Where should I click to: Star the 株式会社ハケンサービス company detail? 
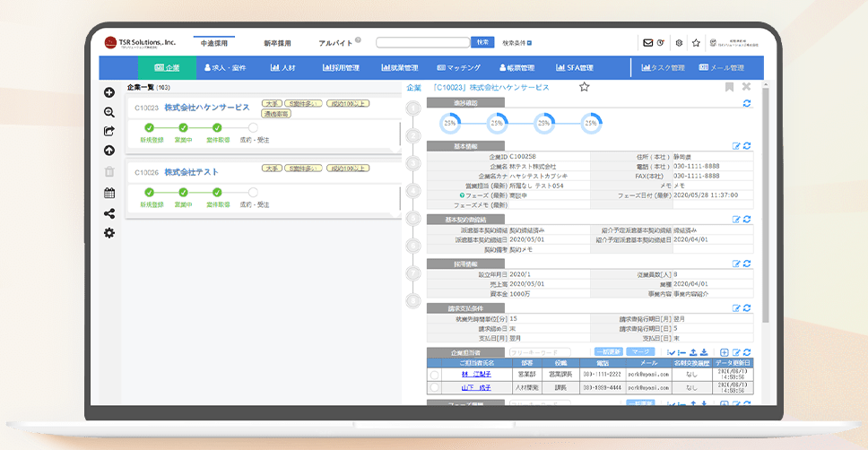click(x=584, y=87)
